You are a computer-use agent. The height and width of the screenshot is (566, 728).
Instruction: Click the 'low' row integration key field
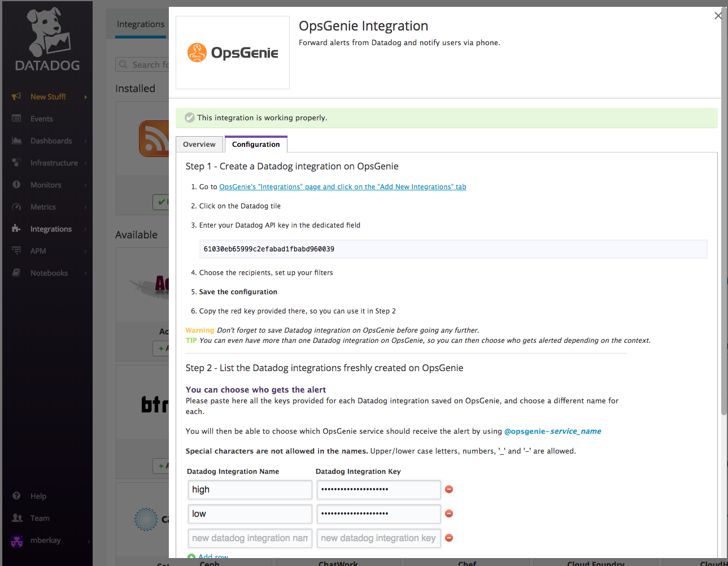pyautogui.click(x=378, y=513)
